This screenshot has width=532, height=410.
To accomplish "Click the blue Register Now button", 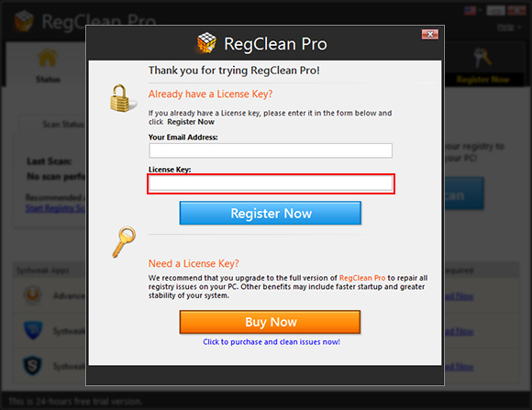I will tap(271, 213).
